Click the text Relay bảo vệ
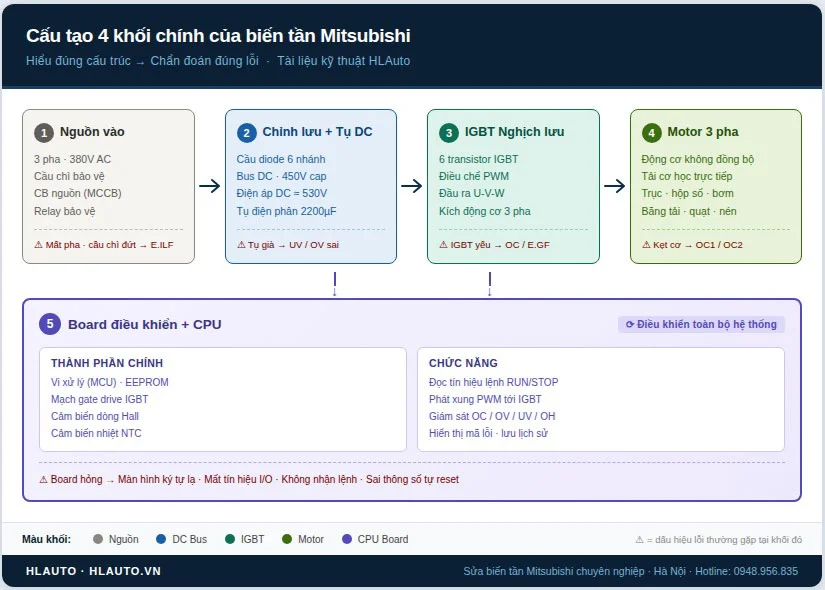This screenshot has height=590, width=825. click(x=65, y=211)
